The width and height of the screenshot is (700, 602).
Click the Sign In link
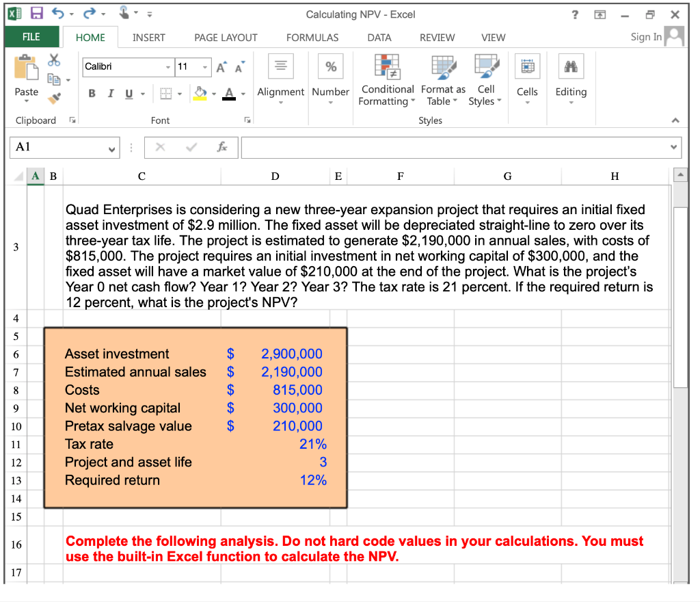645,37
